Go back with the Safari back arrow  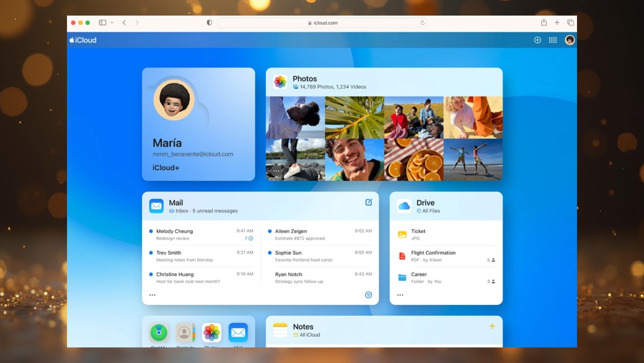pos(124,23)
